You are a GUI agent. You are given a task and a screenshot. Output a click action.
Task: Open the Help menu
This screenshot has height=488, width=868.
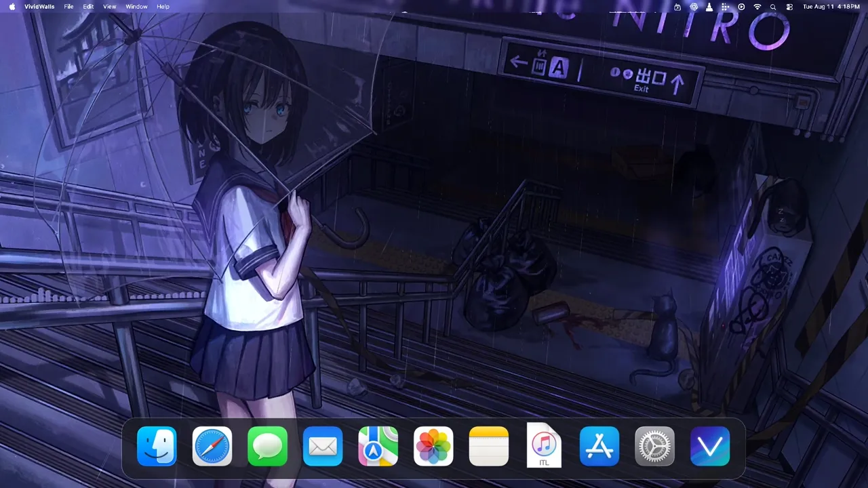pos(163,6)
